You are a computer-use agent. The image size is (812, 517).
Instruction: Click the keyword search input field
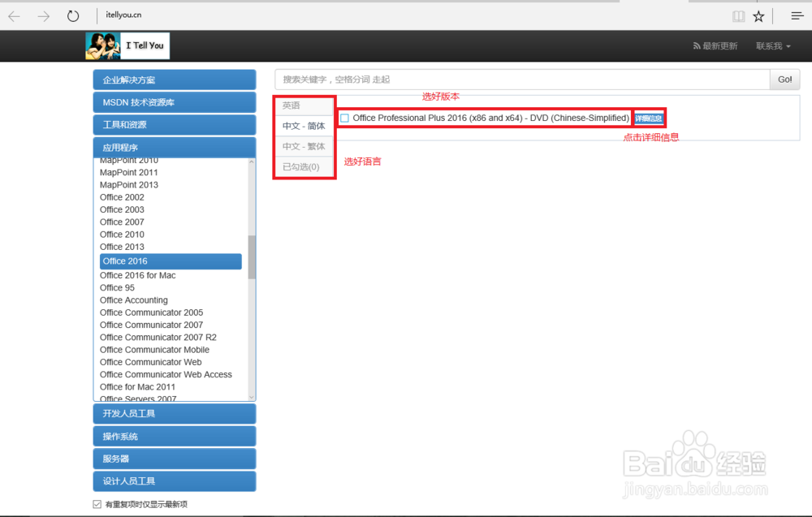522,80
